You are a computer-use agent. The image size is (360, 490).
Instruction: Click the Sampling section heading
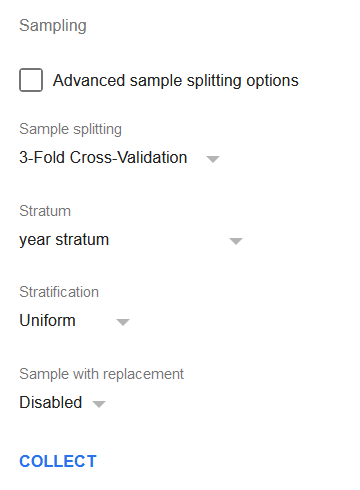(x=53, y=26)
